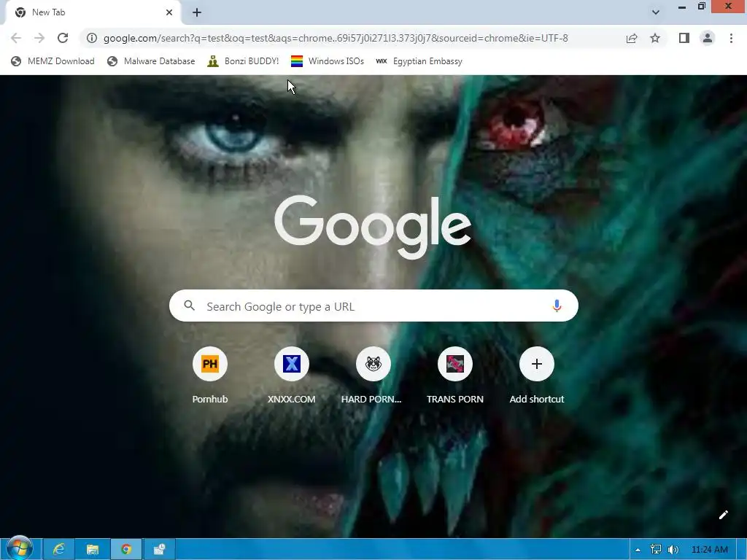747x560 pixels.
Task: Open a new tab with plus button
Action: coord(197,12)
